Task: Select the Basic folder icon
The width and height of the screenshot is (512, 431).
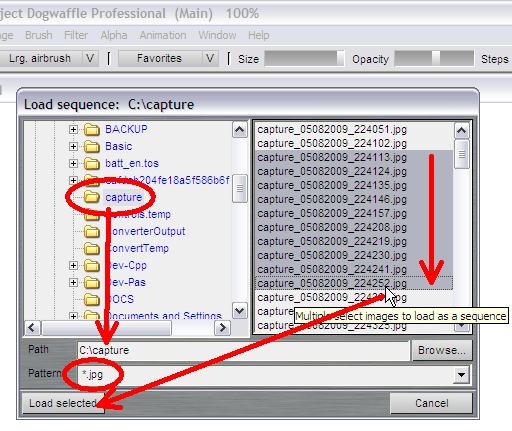Action: coord(92,146)
